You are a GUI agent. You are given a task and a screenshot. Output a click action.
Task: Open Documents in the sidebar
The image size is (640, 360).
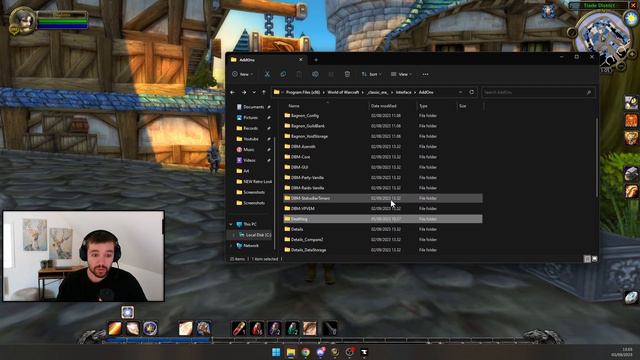click(x=253, y=107)
